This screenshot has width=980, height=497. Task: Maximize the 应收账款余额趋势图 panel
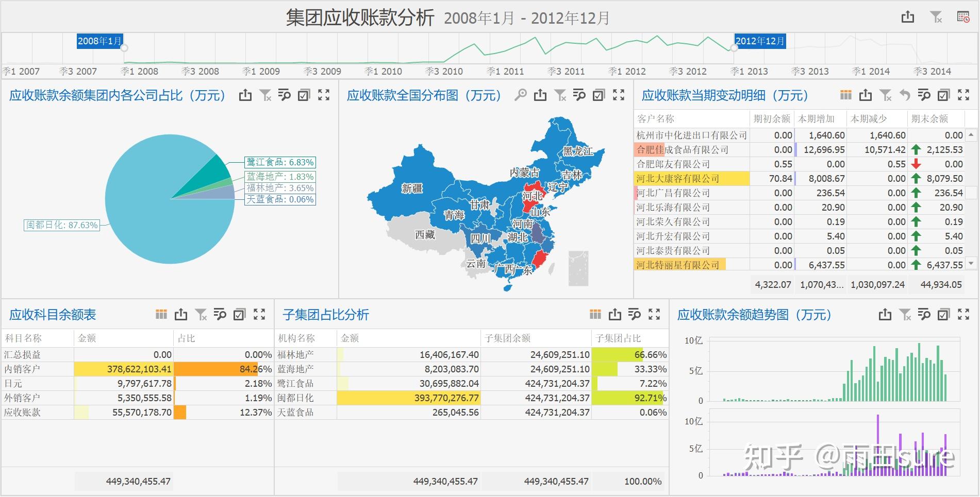964,314
